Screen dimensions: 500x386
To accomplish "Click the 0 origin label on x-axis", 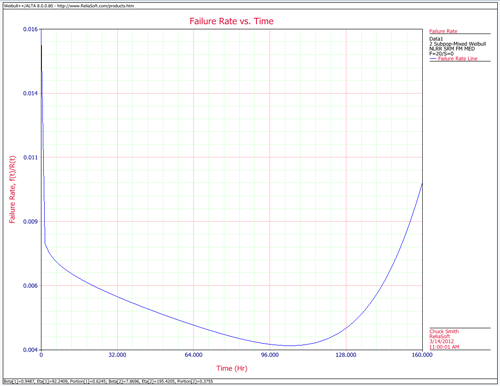I will pos(41,355).
